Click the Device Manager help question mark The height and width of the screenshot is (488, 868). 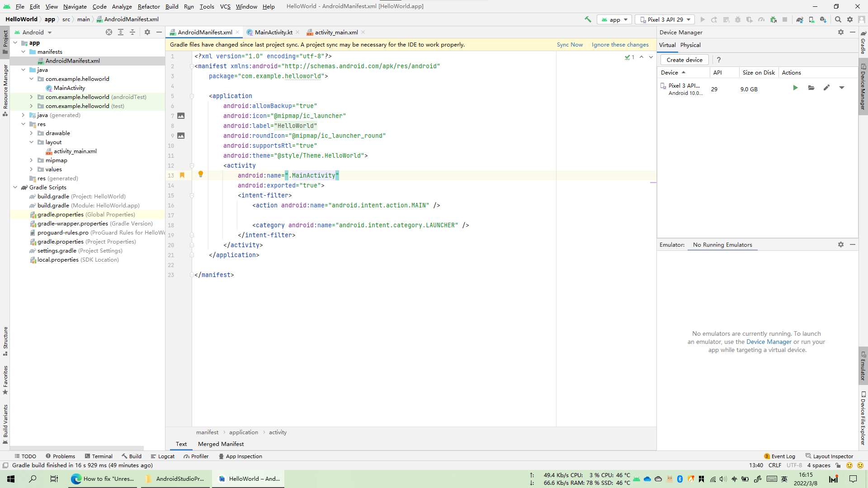tap(719, 60)
